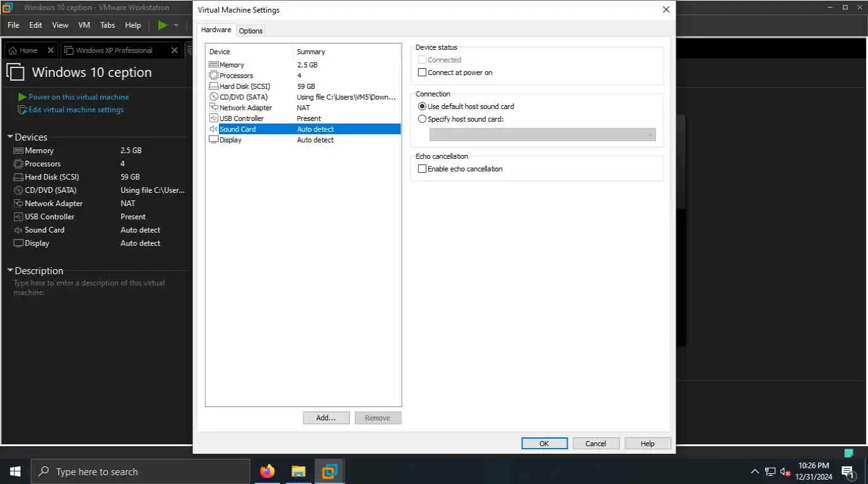Screen dimensions: 868x484
Task: Open File Explorer from the taskbar
Action: (298, 471)
